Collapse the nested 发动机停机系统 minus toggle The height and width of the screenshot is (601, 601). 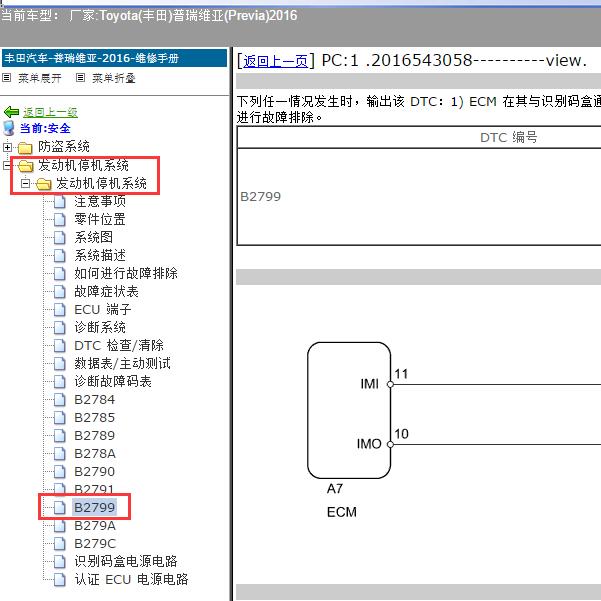pos(25,184)
